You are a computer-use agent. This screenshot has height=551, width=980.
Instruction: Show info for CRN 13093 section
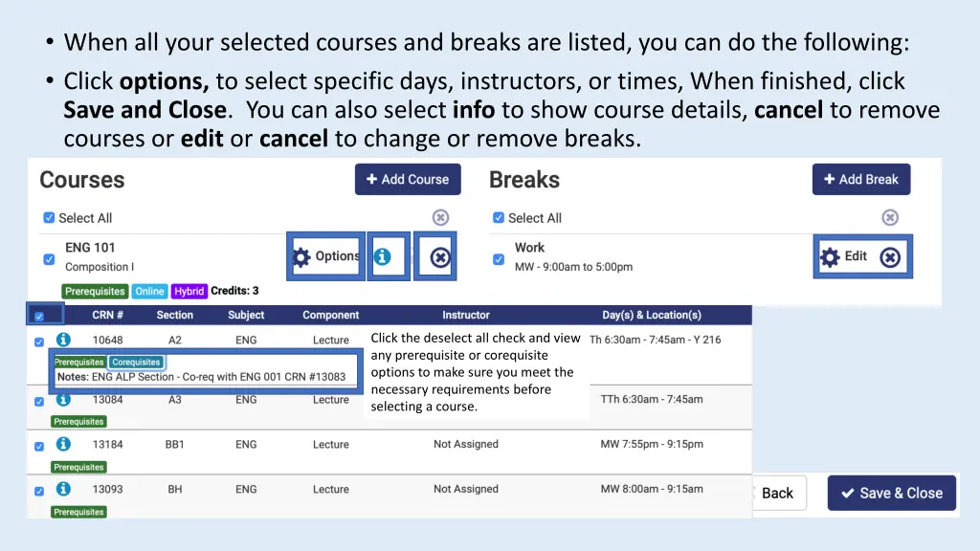[63, 489]
